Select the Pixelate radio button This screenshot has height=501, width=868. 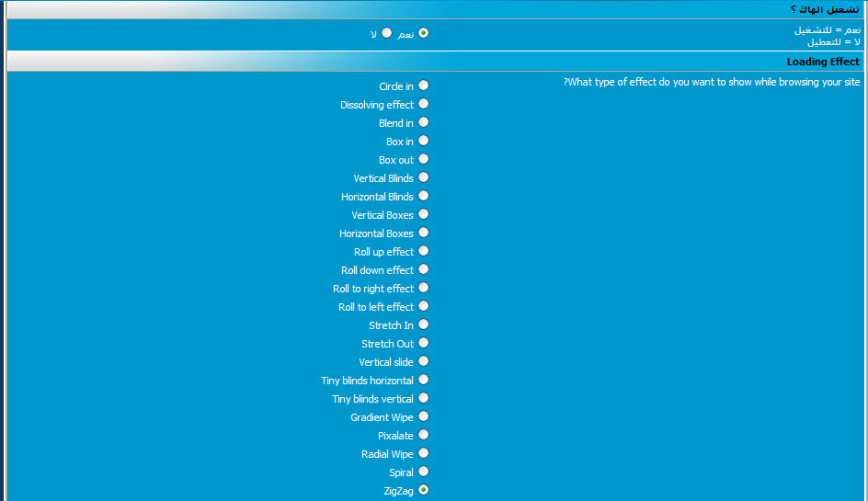(423, 435)
